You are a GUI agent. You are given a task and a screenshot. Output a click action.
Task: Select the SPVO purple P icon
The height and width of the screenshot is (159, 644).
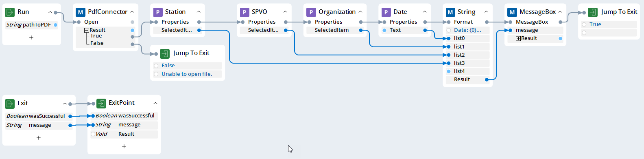pyautogui.click(x=244, y=12)
